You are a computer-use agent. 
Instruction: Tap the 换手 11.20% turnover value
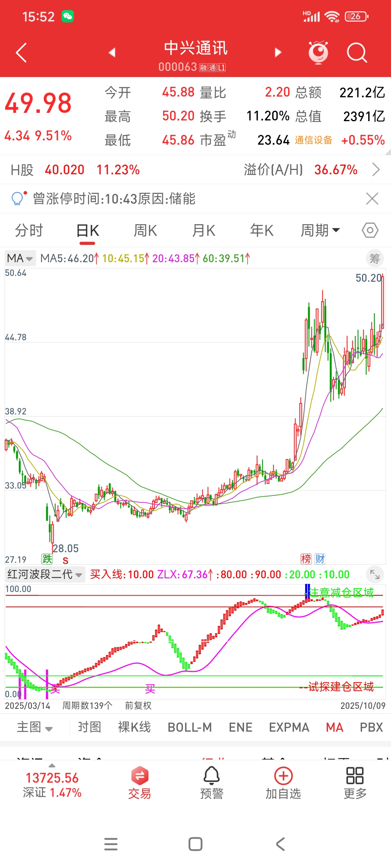(x=268, y=116)
